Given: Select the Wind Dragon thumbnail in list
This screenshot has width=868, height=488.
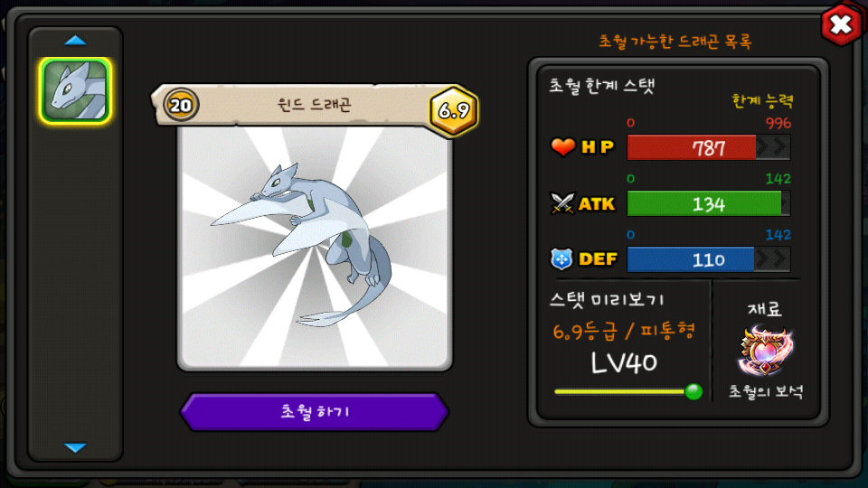Looking at the screenshot, I should coord(75,90).
